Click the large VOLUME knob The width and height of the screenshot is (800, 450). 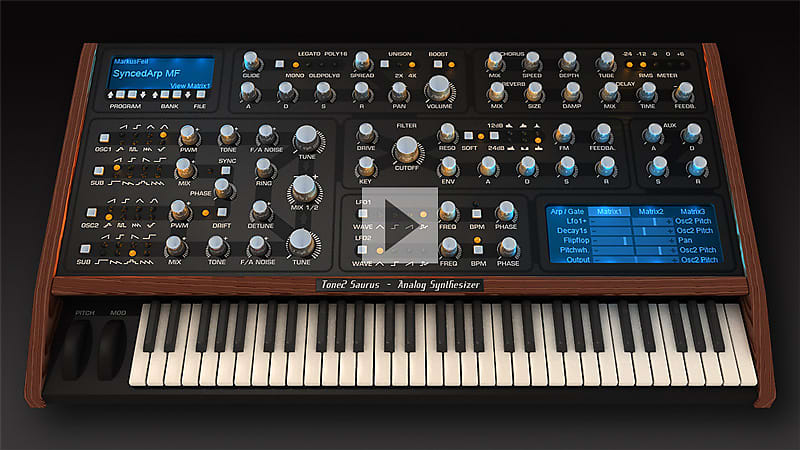click(x=438, y=88)
